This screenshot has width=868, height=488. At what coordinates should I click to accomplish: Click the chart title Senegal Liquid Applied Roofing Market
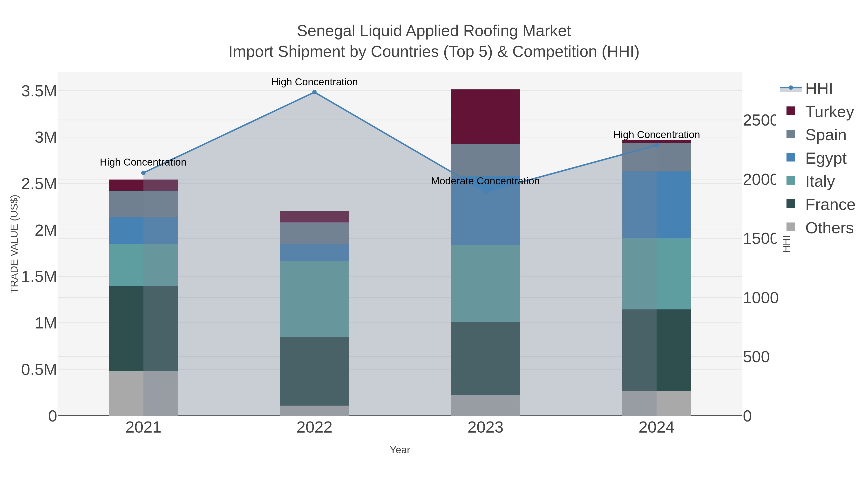pyautogui.click(x=434, y=31)
